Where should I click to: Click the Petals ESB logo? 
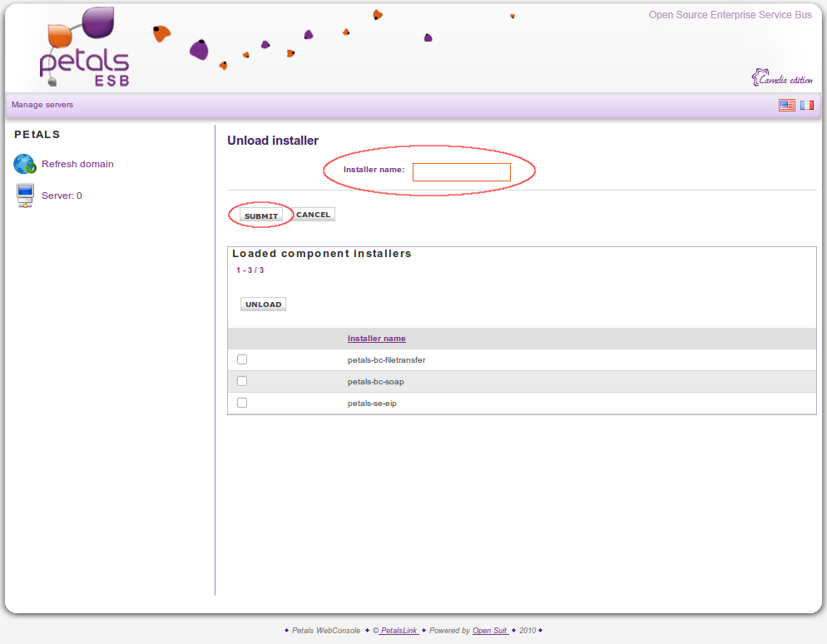(x=85, y=49)
